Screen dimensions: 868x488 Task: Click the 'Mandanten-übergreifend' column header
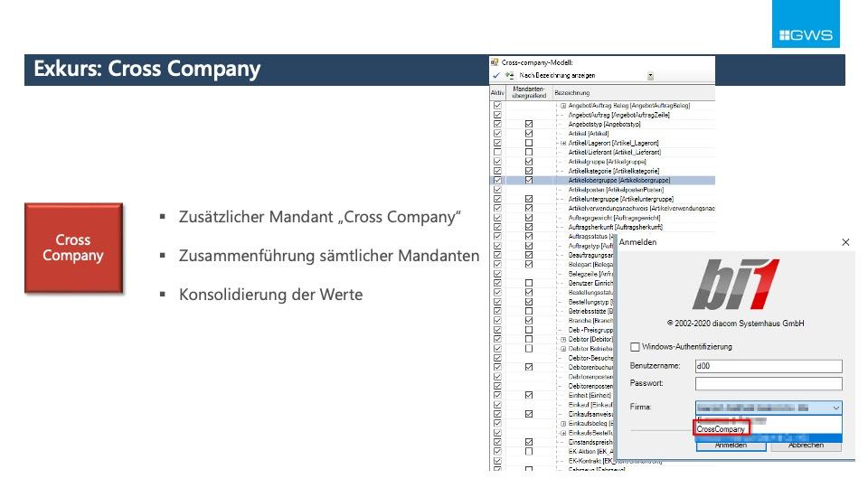pyautogui.click(x=529, y=92)
